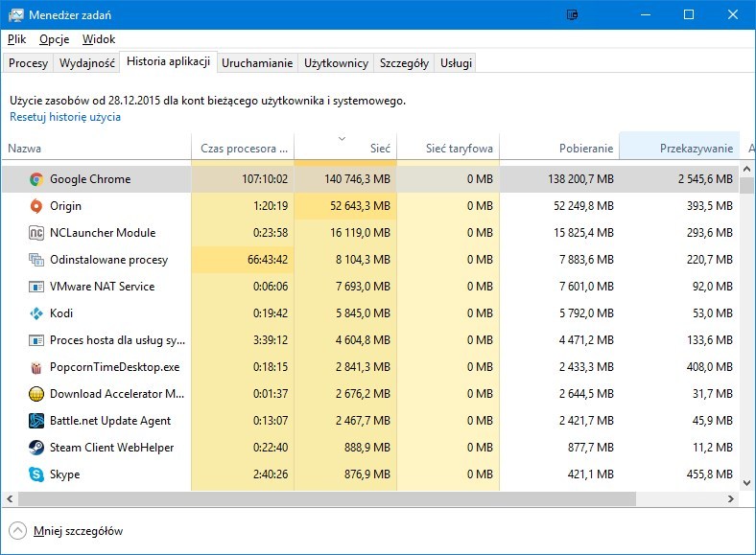The width and height of the screenshot is (756, 555).
Task: Select the Steam Client WebHelper row name
Action: click(112, 448)
